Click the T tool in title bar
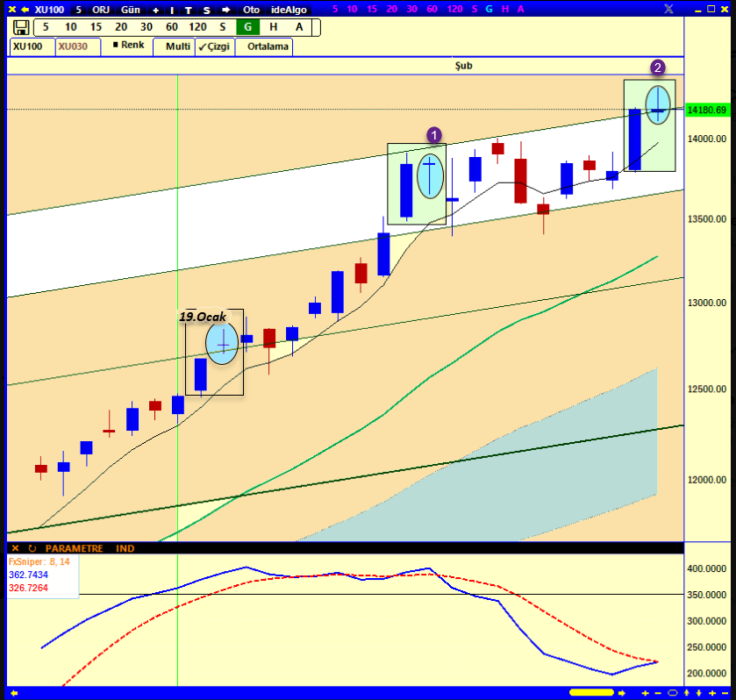 (x=189, y=10)
